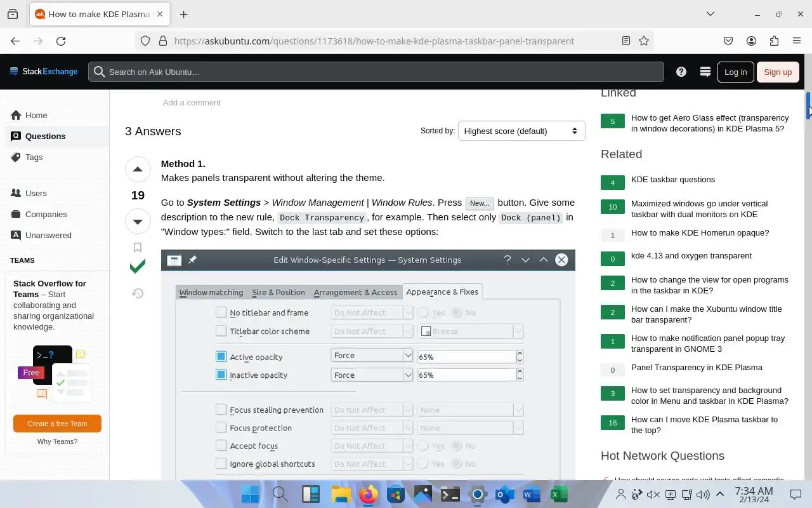Open the Stack Exchange help icon
The height and width of the screenshot is (508, 812).
coord(681,72)
